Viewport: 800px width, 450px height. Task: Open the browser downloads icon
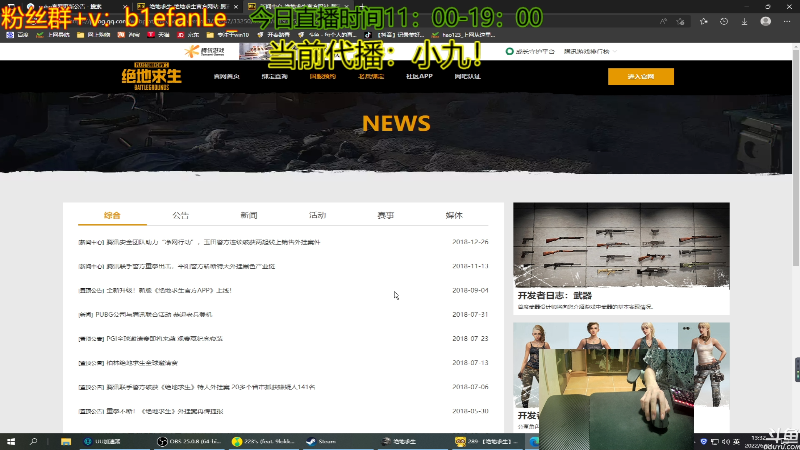[744, 21]
